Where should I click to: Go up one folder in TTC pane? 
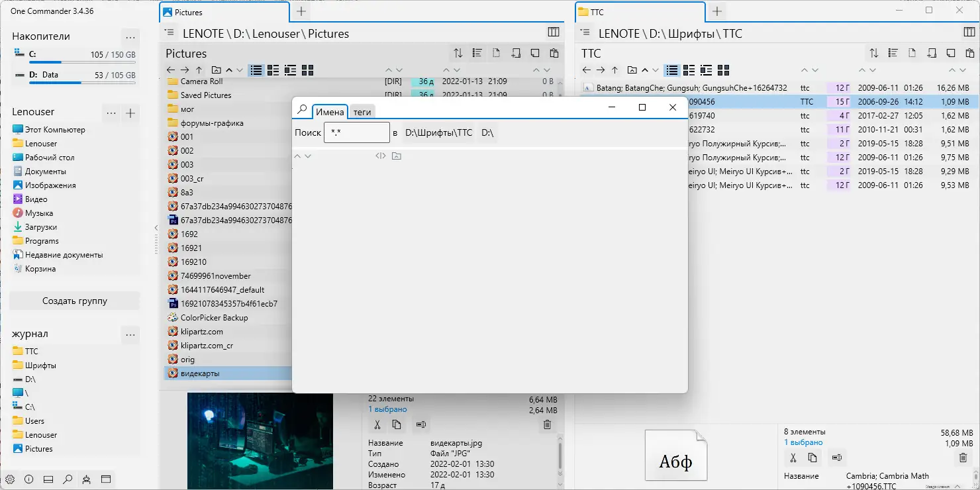(614, 70)
